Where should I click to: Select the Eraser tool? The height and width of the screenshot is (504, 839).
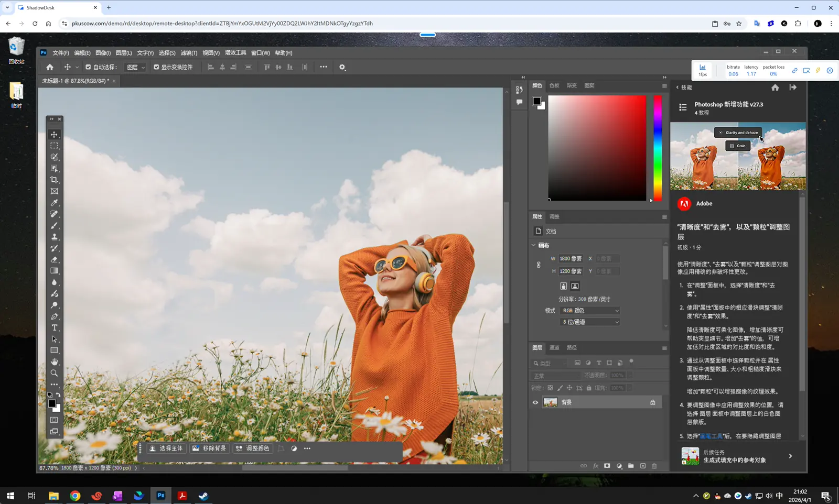(x=54, y=259)
